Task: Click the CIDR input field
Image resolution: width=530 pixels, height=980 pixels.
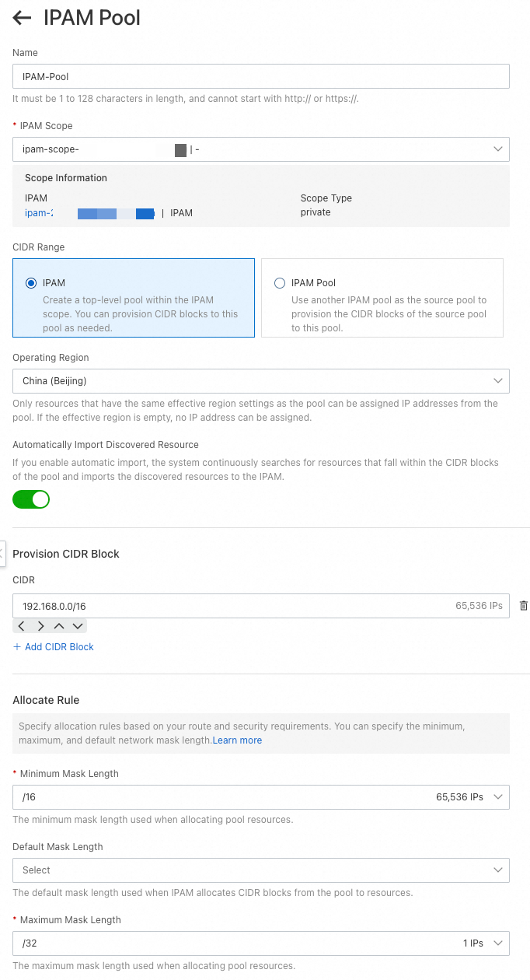Action: point(233,606)
